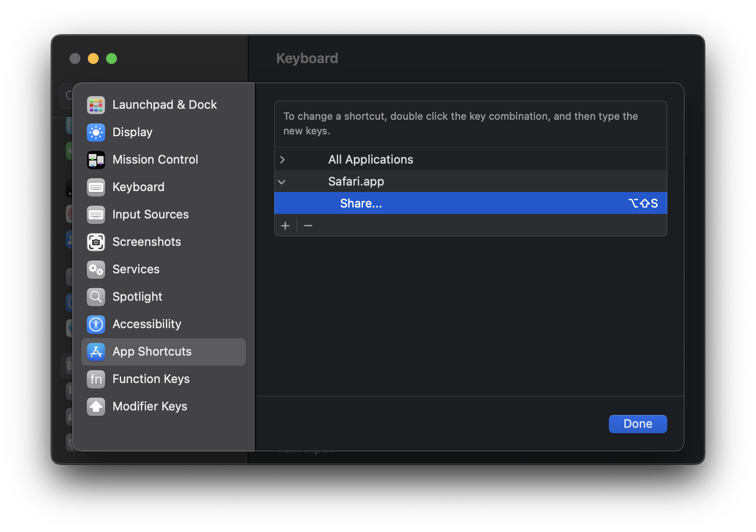Select Spotlight shortcuts category
This screenshot has width=756, height=532.
164,297
